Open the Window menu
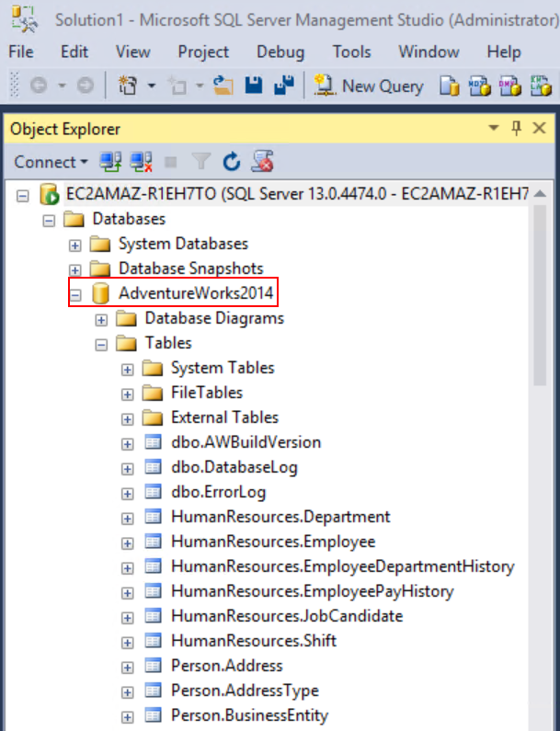 [429, 51]
